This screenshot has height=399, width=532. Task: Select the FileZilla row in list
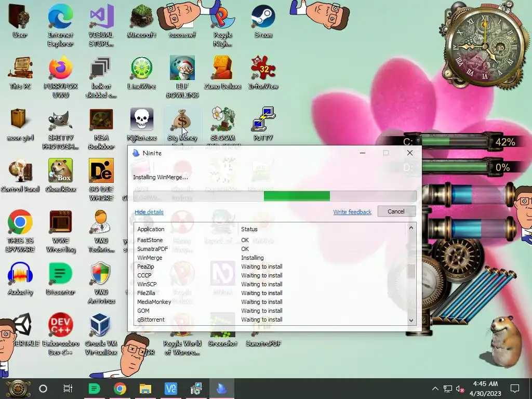click(270, 293)
